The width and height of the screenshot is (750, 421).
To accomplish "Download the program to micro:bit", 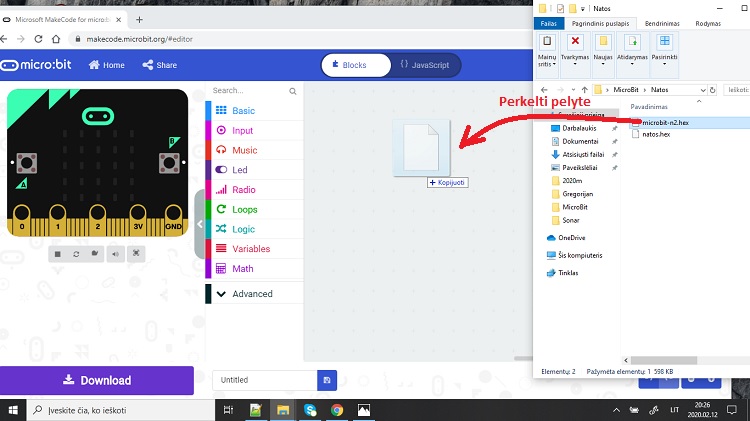I will click(97, 380).
